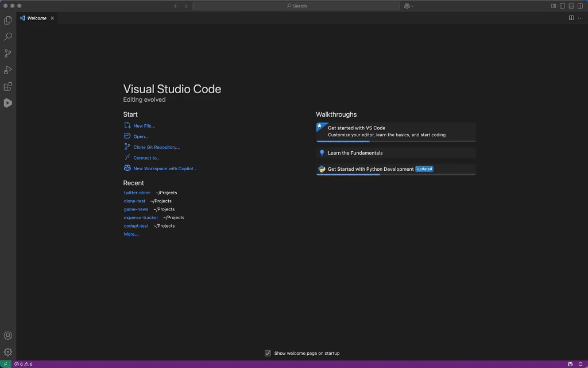Open the editor More Actions ellipsis
The image size is (588, 368).
pos(580,18)
